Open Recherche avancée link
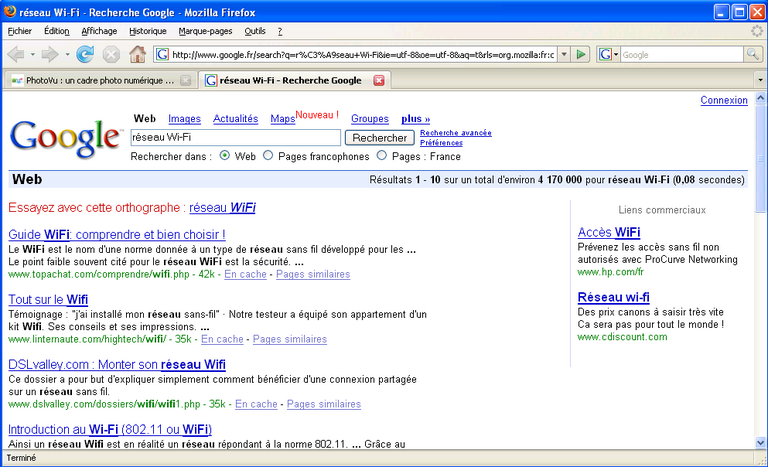 pos(456,133)
